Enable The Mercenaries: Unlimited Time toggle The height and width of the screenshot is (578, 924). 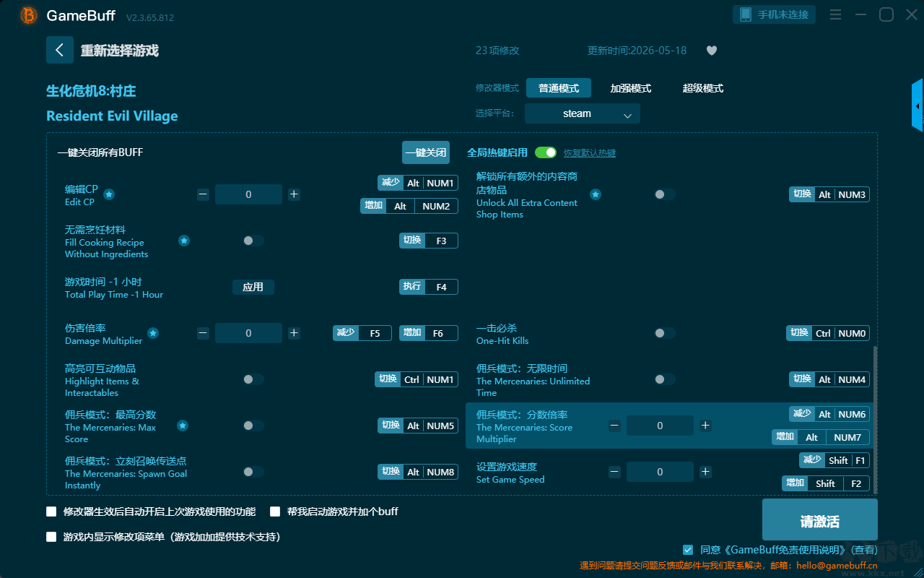(x=665, y=379)
